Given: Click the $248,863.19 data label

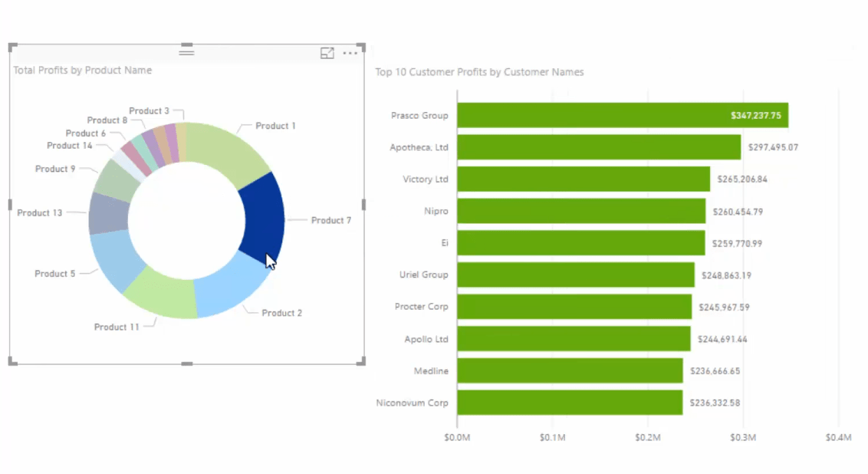Looking at the screenshot, I should (726, 275).
